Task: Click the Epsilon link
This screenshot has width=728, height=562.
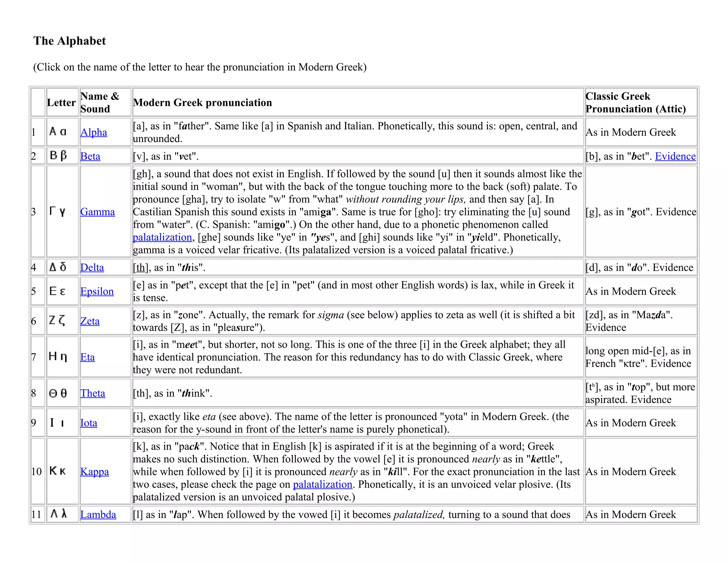Action: coord(97,291)
